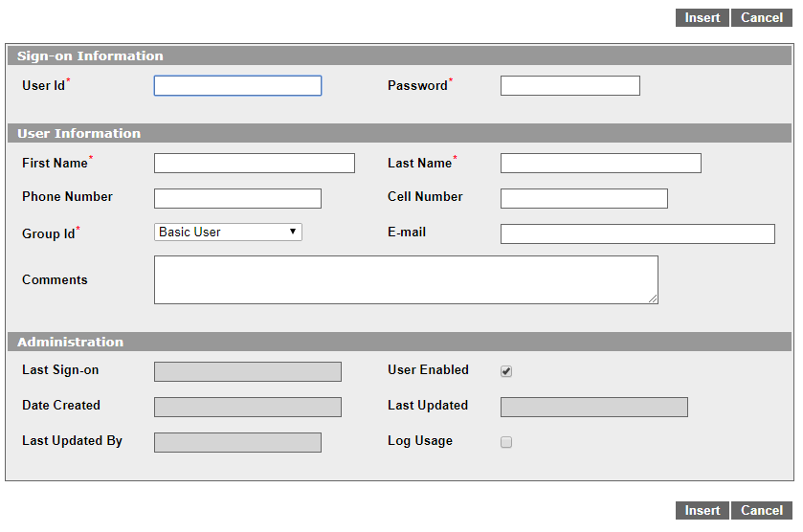
Task: Click the Group Id label
Action: point(49,233)
